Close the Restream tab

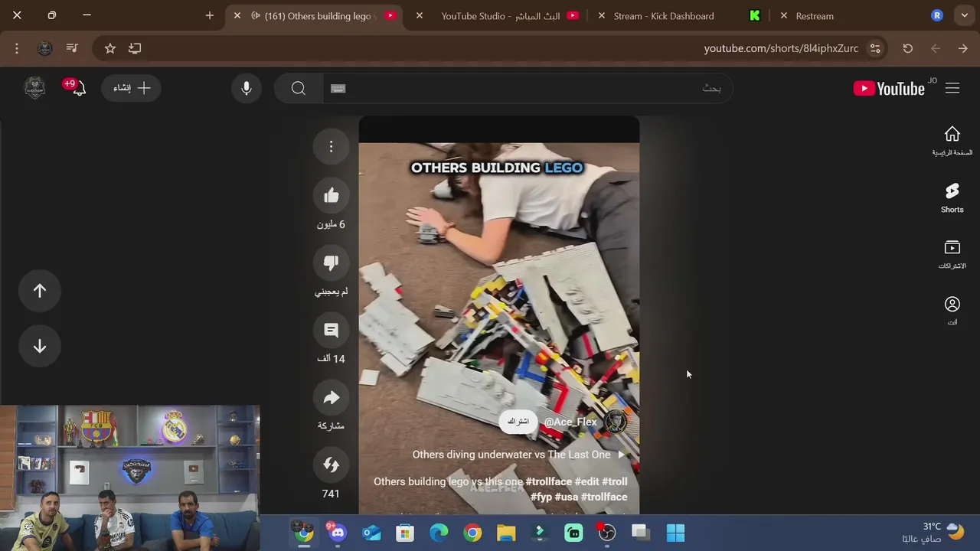tap(783, 15)
